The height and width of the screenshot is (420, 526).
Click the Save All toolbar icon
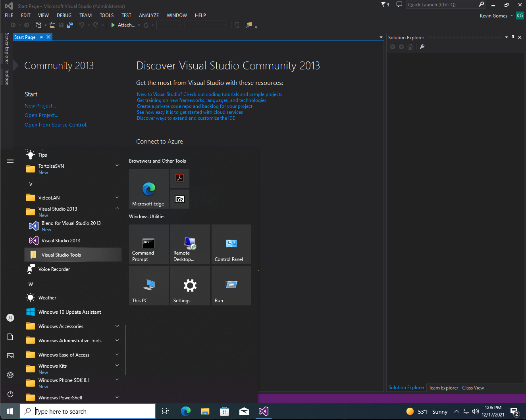(70, 25)
